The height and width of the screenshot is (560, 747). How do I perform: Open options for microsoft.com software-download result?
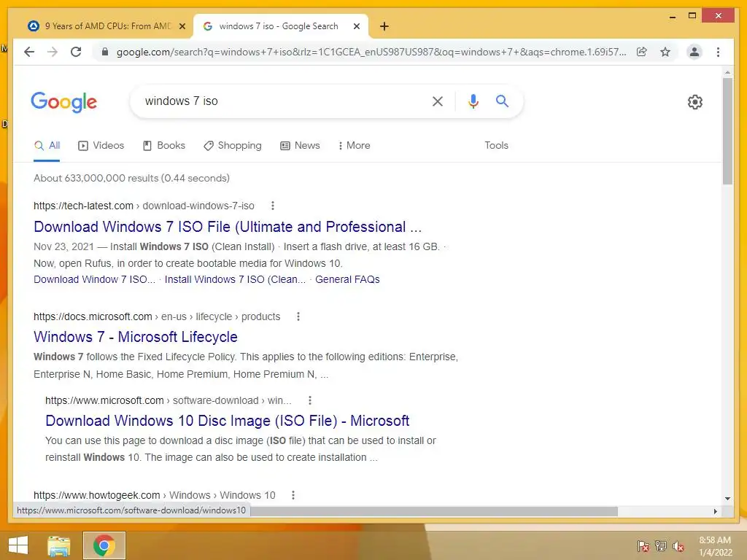[x=309, y=400]
